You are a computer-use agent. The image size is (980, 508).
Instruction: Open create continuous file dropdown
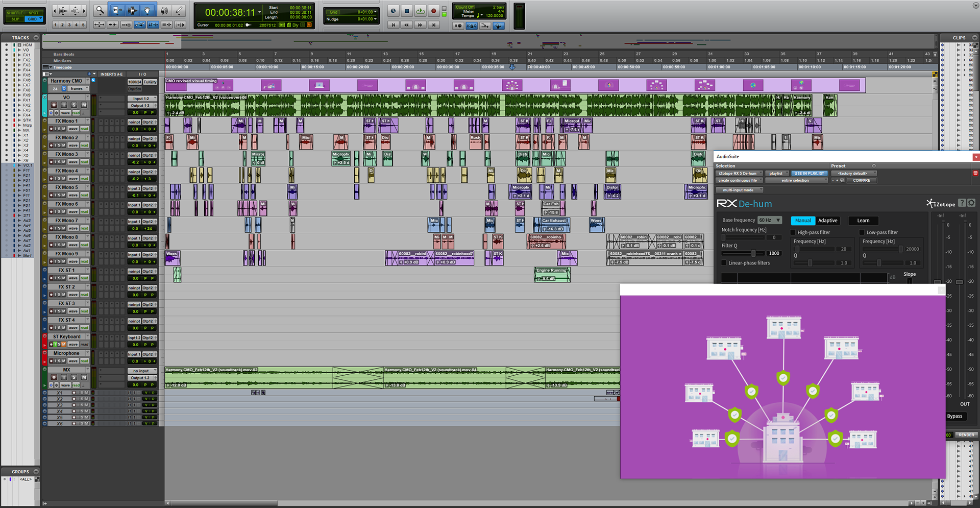pos(739,180)
